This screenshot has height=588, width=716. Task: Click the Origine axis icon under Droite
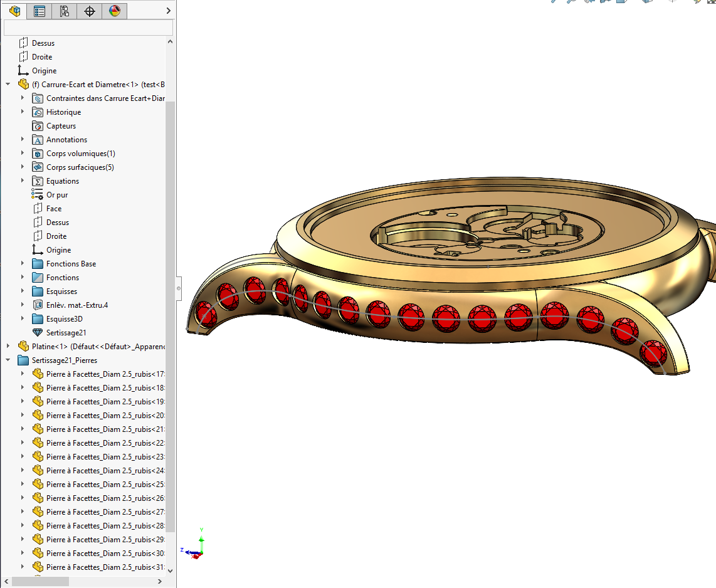coord(23,71)
